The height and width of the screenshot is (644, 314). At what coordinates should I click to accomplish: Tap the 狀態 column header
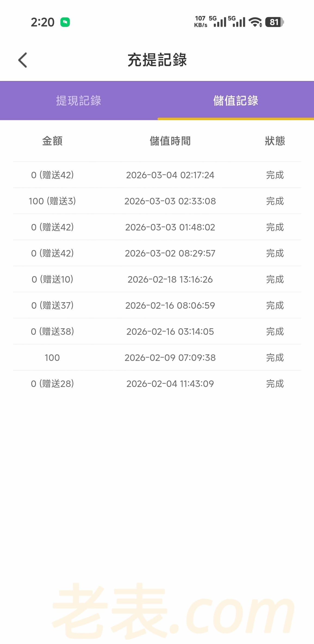275,141
